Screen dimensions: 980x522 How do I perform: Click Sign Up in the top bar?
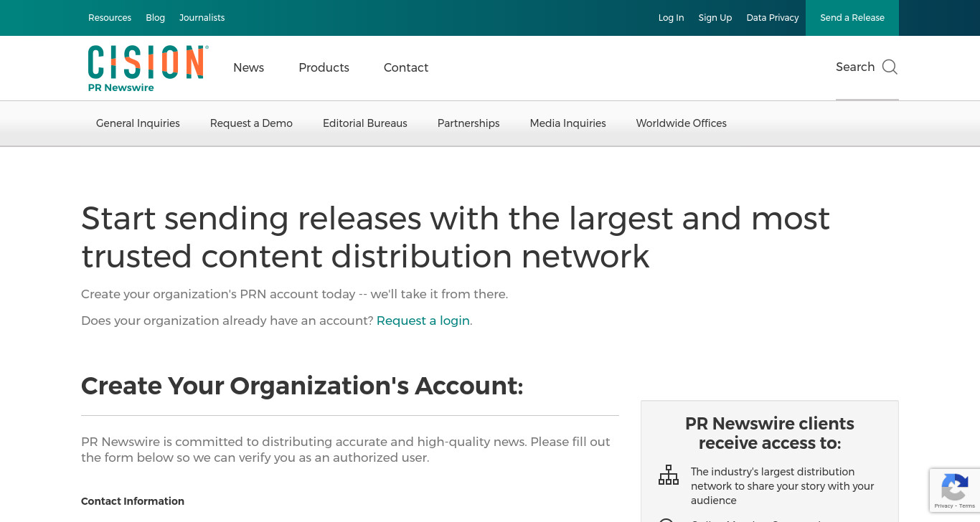pos(715,18)
